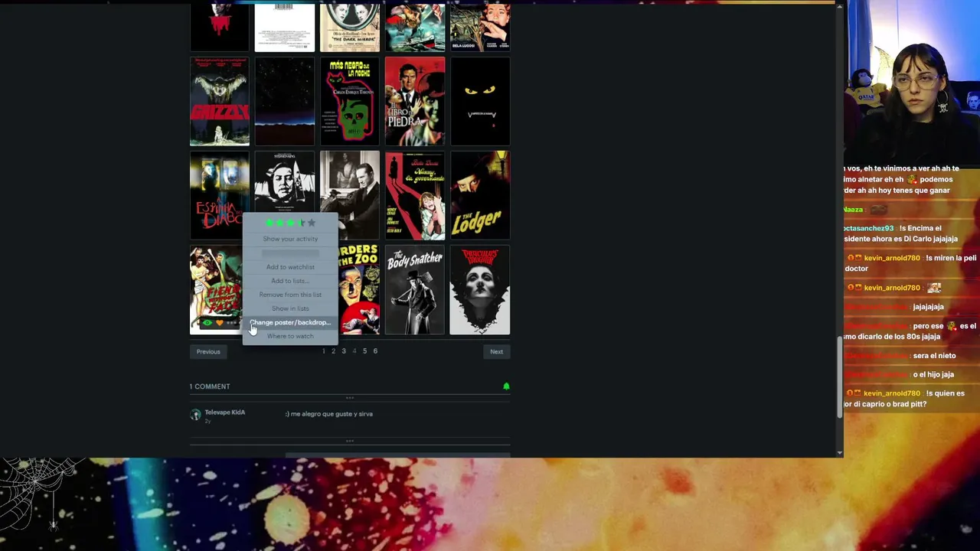Open the red poster left of The Lodger
The image size is (980, 551).
coord(415,195)
